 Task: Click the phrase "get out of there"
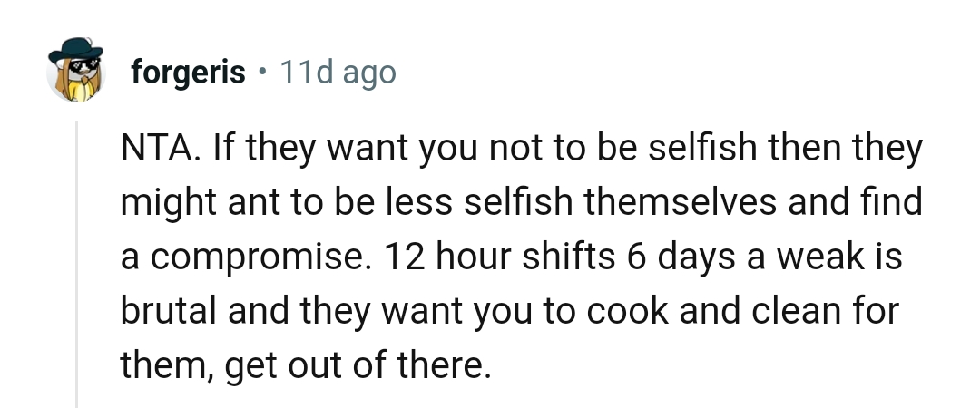pos(354,367)
